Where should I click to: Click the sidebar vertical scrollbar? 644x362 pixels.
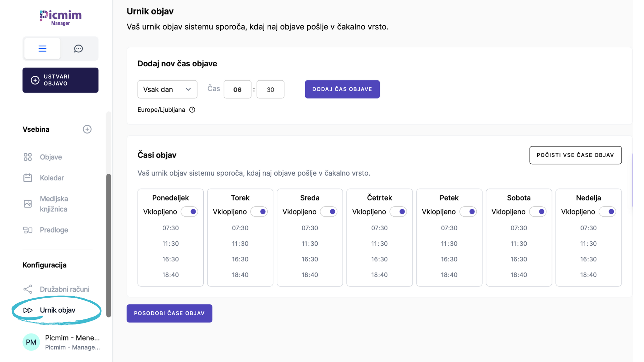point(109,245)
